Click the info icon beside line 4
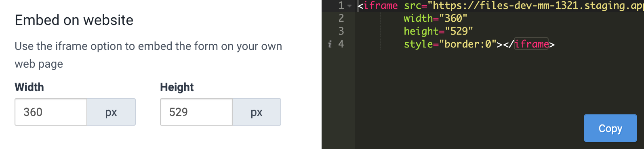Screen dimensions: 644x149 coord(330,44)
